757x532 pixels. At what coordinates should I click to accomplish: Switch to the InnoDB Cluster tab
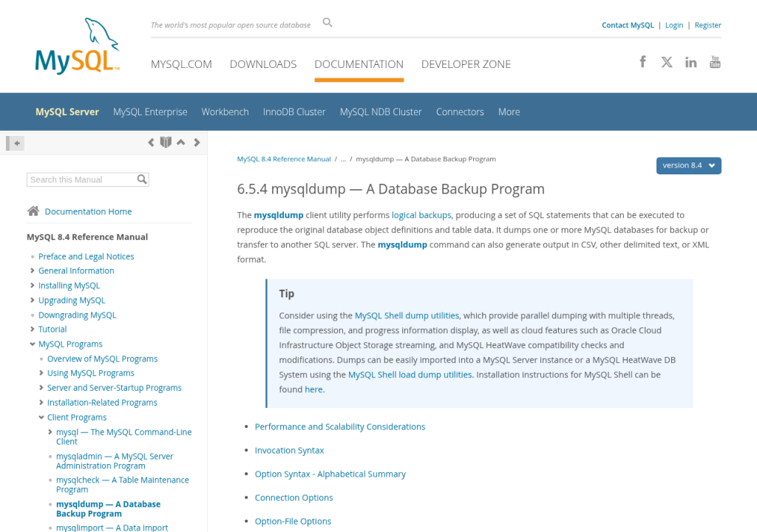(x=294, y=112)
